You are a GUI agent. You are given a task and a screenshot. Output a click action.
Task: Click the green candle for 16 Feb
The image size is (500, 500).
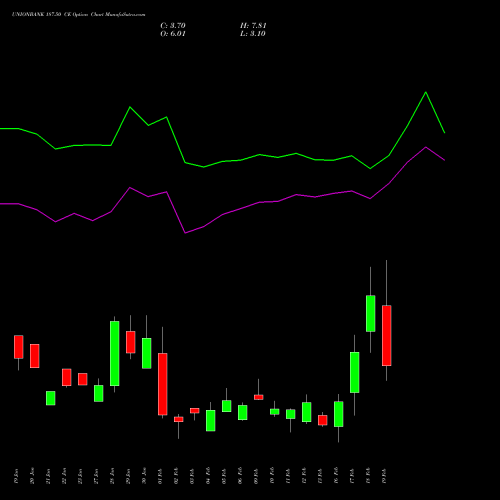(339, 414)
